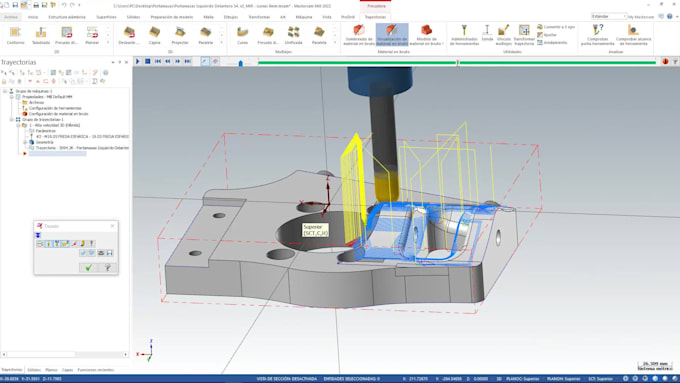Open the Modelo de material en bruto dropdown
Viewport: 680px width, 383px height.
click(x=426, y=35)
